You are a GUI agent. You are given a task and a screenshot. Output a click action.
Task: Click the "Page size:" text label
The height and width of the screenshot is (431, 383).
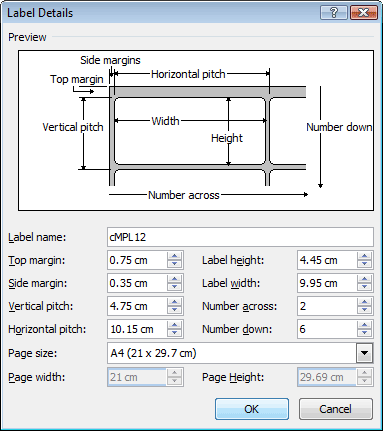point(32,353)
